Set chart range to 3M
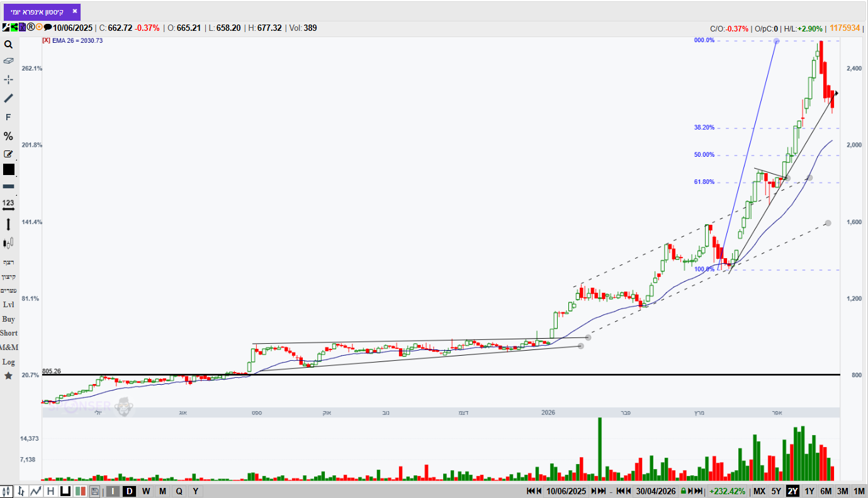The height and width of the screenshot is (498, 868). pos(843,491)
